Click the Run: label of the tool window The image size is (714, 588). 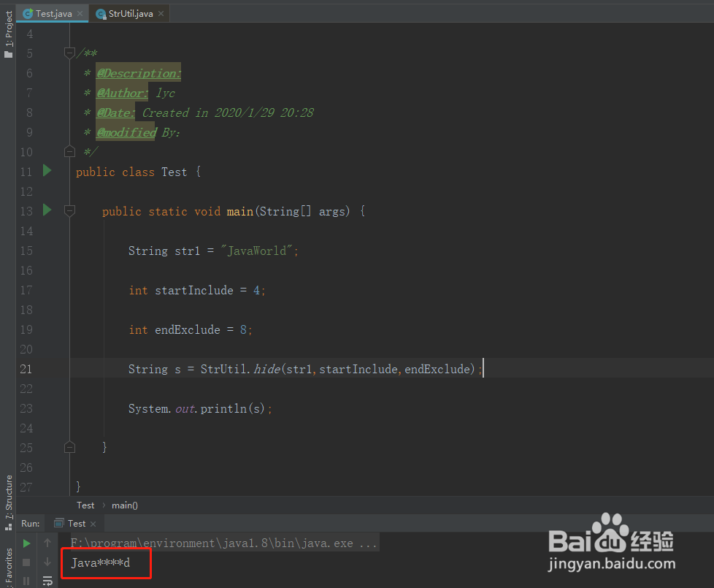click(31, 524)
